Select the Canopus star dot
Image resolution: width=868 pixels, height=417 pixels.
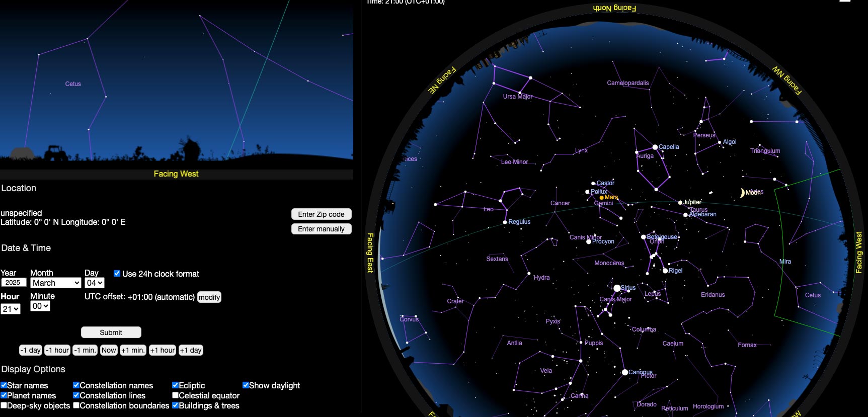click(x=624, y=372)
